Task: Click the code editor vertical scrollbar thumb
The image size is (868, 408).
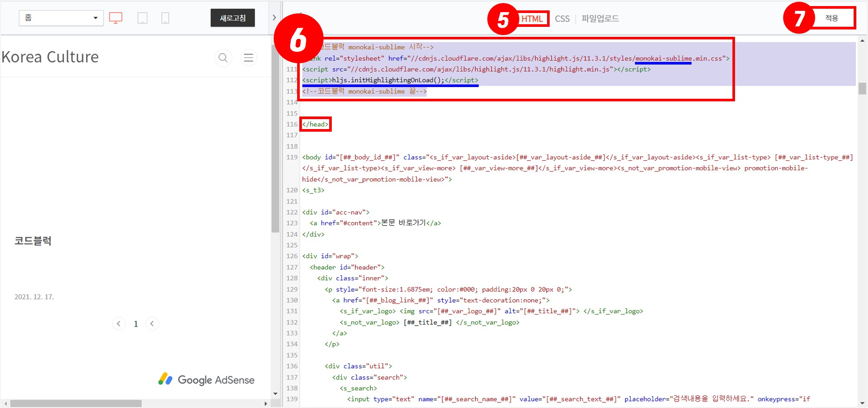Action: [x=862, y=88]
